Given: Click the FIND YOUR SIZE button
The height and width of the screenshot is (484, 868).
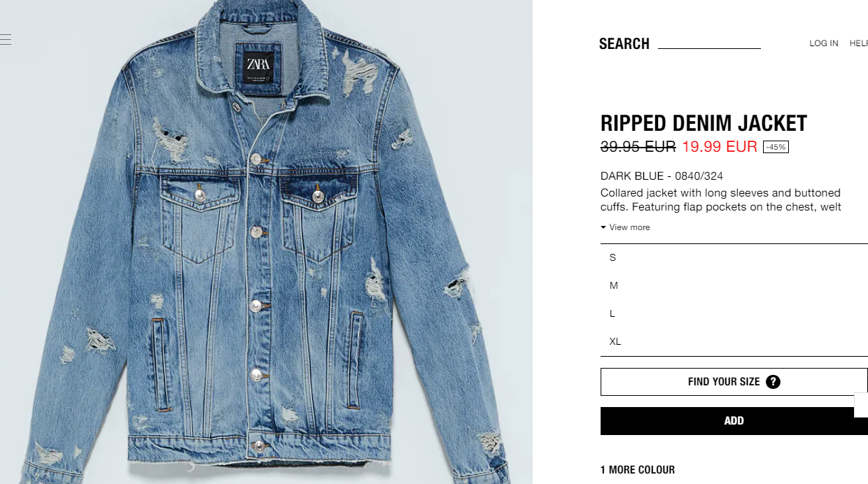Looking at the screenshot, I should pos(734,382).
